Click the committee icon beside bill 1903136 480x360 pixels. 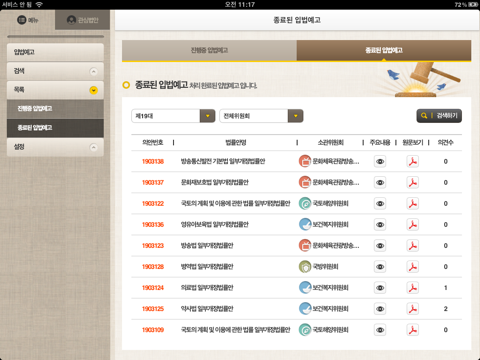click(x=305, y=225)
